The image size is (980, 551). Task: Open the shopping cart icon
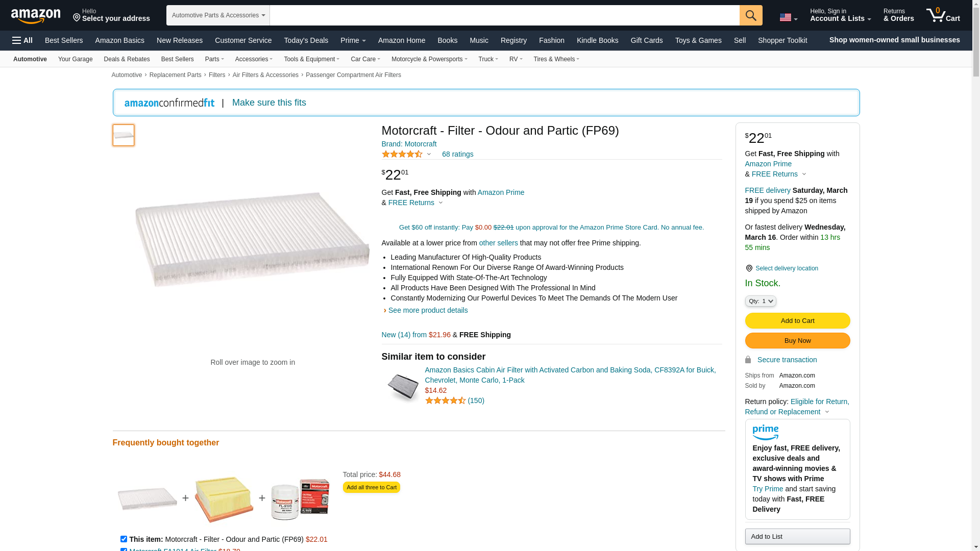point(942,15)
